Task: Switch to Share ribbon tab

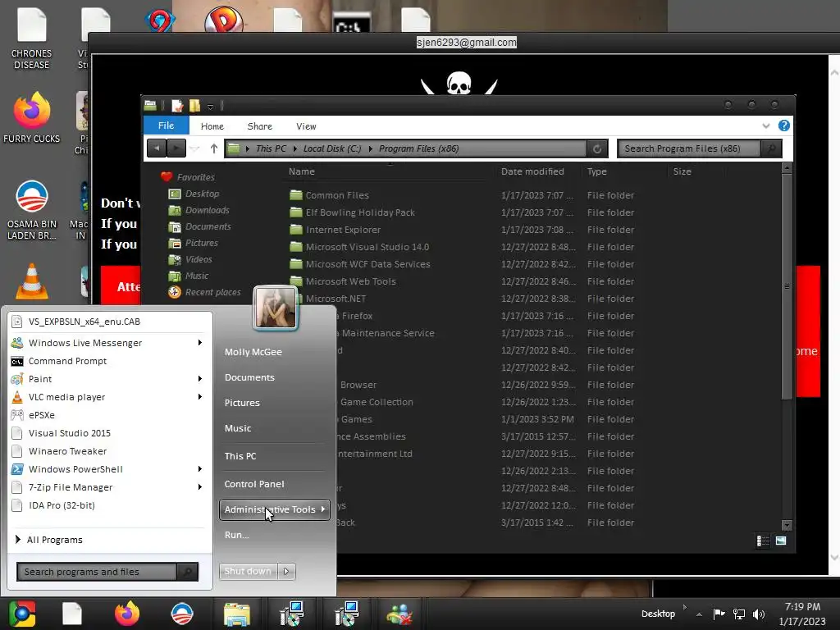Action: point(260,126)
